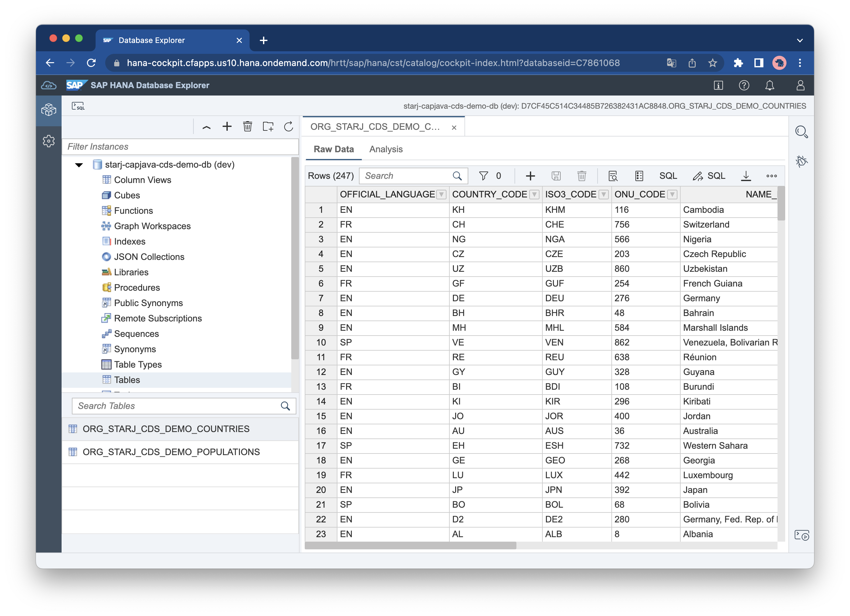Image resolution: width=850 pixels, height=616 pixels.
Task: Click the catalog tree vertical scrollbar
Action: [x=294, y=258]
